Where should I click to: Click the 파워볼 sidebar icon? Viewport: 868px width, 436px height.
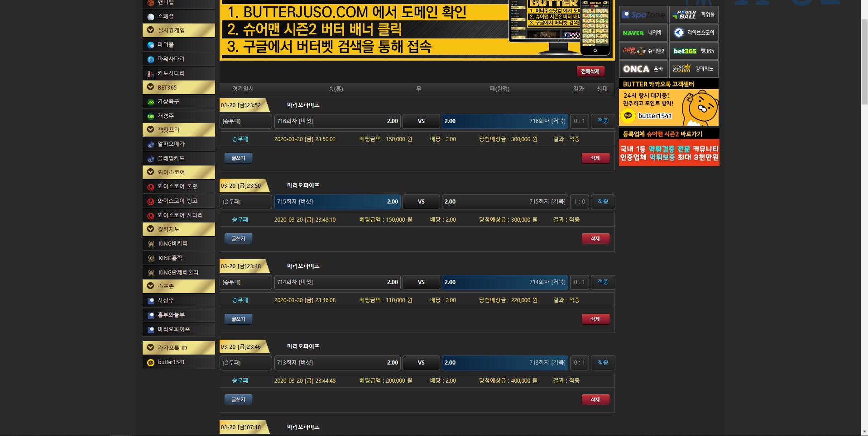151,45
